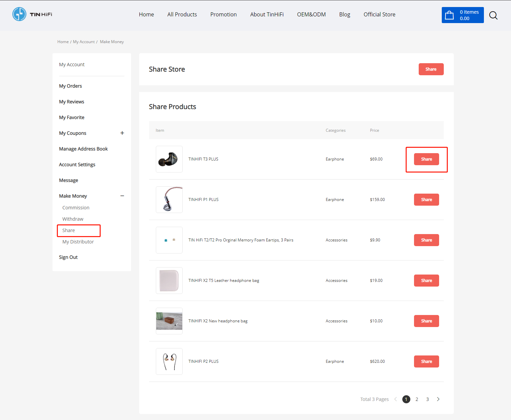The image size is (511, 420).
Task: Open TINHIFI P1 PLUS product image
Action: pos(169,200)
